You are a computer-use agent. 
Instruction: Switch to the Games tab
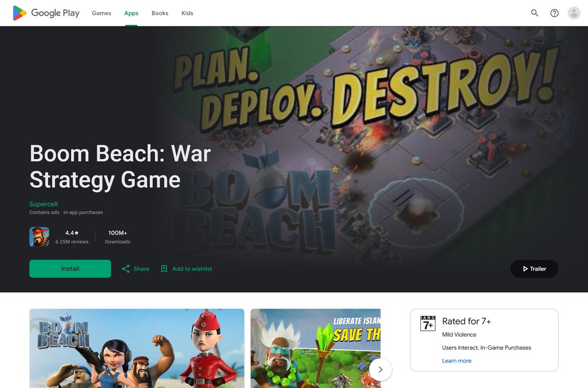coord(101,13)
